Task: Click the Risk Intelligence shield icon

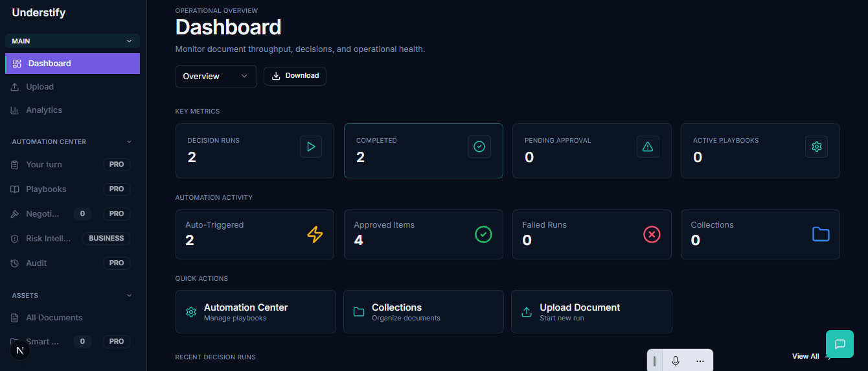Action: 15,239
